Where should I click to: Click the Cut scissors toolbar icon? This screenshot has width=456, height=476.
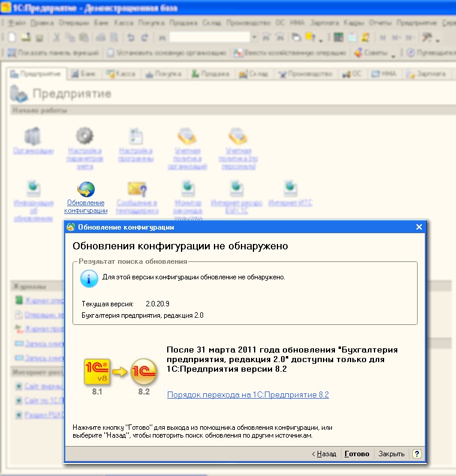(x=56, y=38)
